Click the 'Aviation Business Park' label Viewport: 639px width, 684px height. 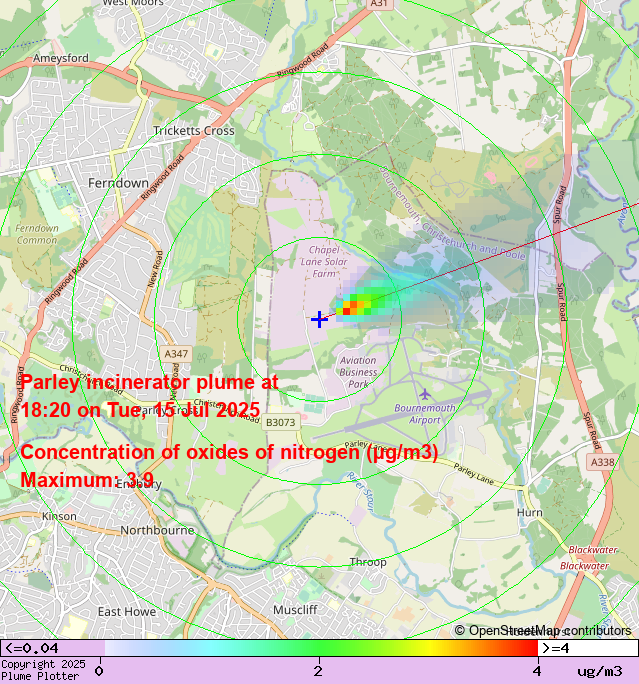358,372
